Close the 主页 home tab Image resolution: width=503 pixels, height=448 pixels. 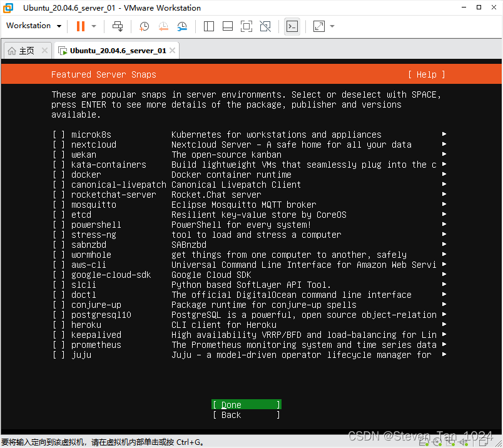(x=44, y=51)
